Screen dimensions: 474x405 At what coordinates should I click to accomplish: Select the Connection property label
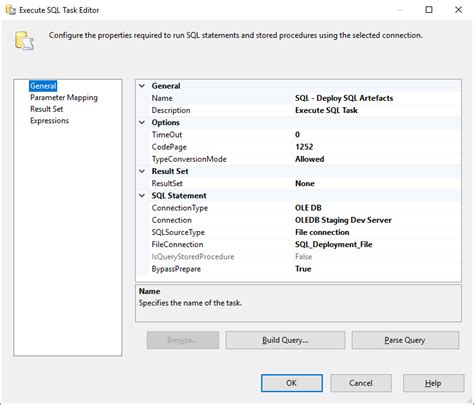click(171, 220)
